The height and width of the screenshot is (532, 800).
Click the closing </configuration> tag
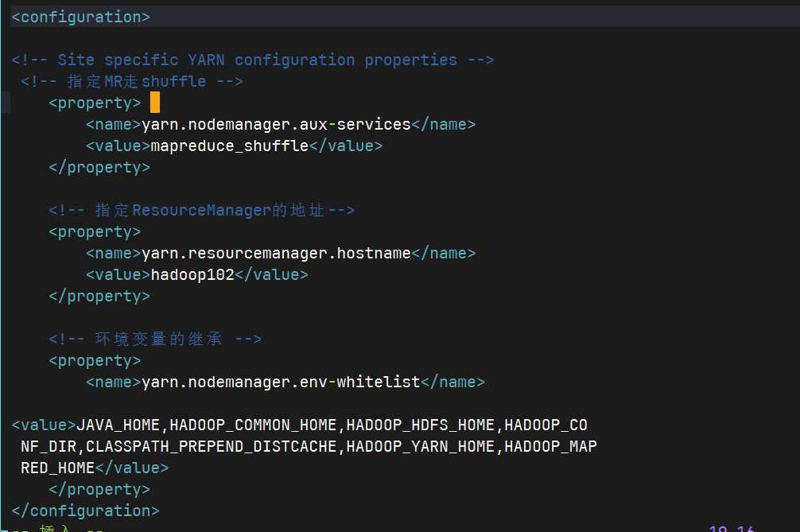tap(83, 510)
